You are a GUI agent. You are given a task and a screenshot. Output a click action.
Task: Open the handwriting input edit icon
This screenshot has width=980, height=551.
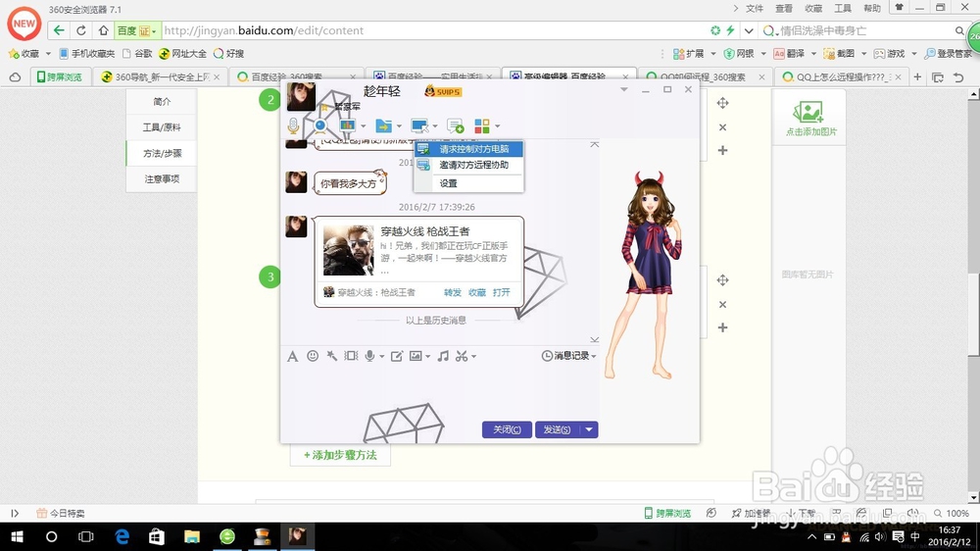click(x=396, y=356)
